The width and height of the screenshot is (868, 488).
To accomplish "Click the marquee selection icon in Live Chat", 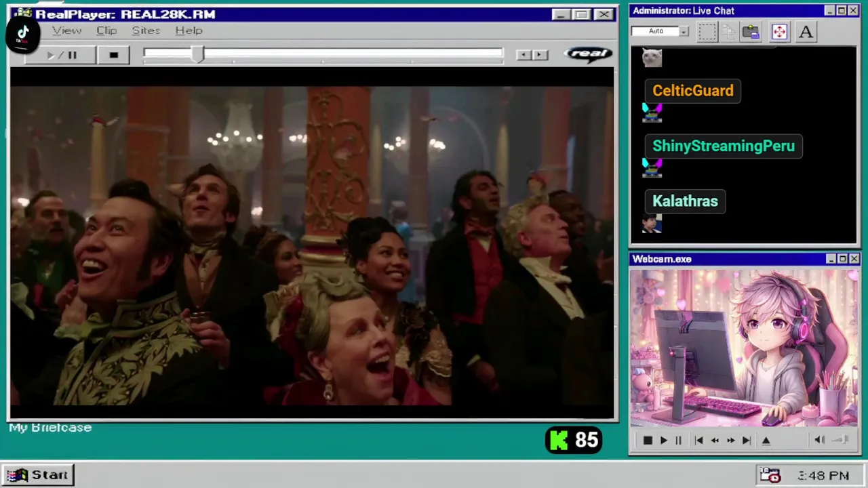I will [x=707, y=32].
